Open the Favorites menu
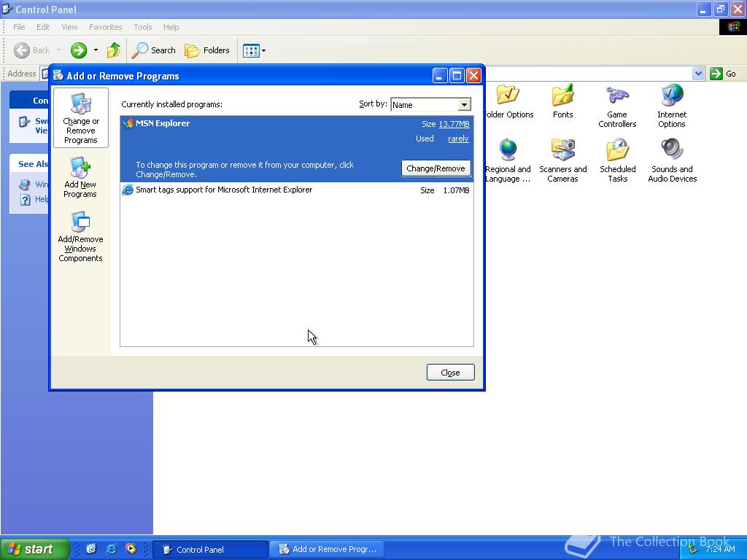Image resolution: width=747 pixels, height=560 pixels. click(x=105, y=27)
